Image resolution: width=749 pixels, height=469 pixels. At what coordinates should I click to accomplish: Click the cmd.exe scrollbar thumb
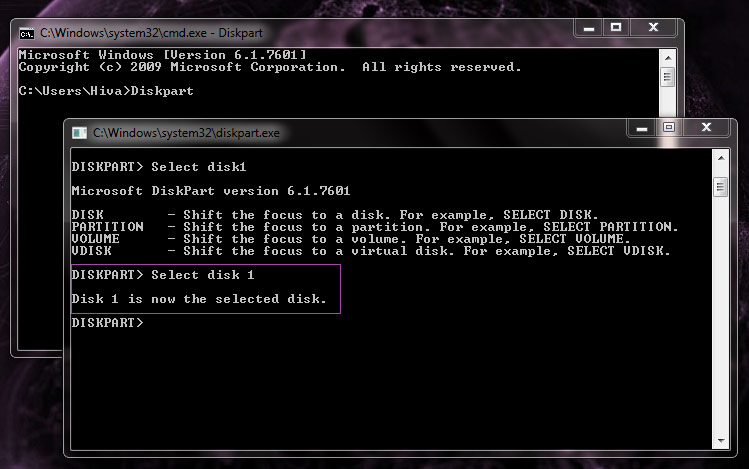click(666, 77)
